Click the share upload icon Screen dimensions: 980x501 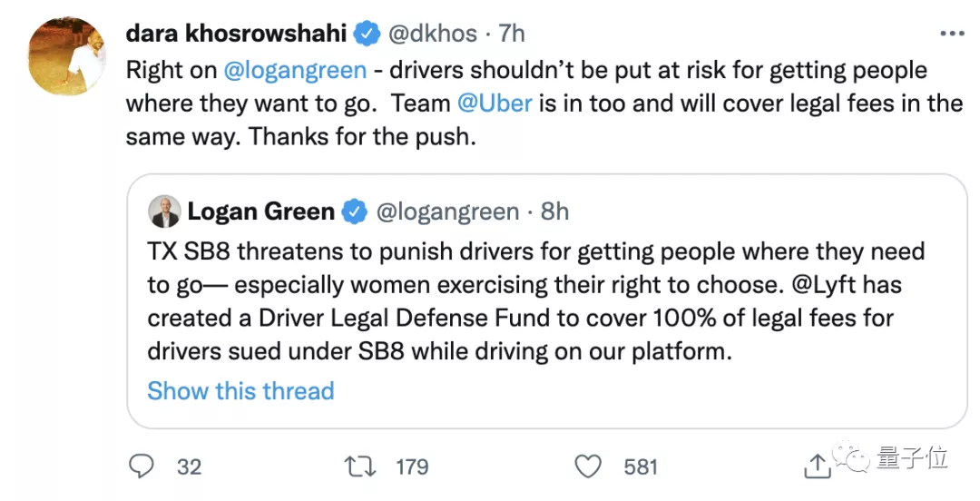click(817, 467)
